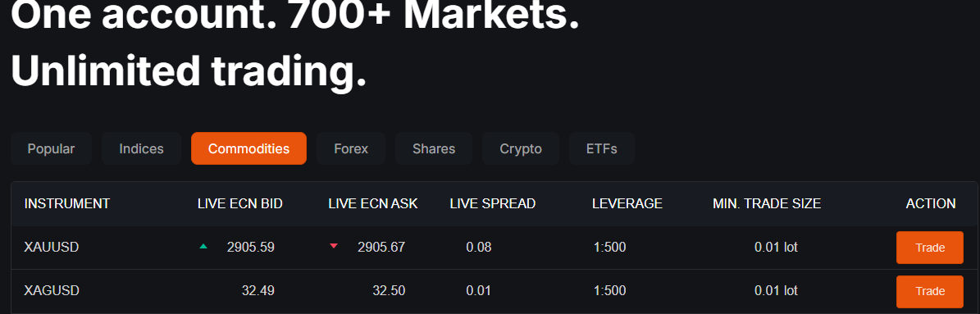Screen dimensions: 980x314
Task: Click the INSTRUMENT column header
Action: click(67, 203)
